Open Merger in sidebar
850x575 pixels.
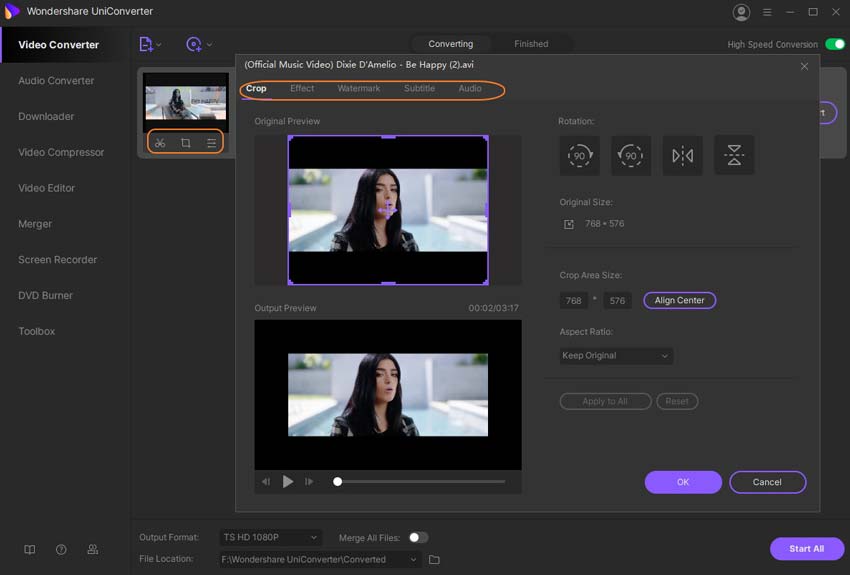click(x=35, y=224)
